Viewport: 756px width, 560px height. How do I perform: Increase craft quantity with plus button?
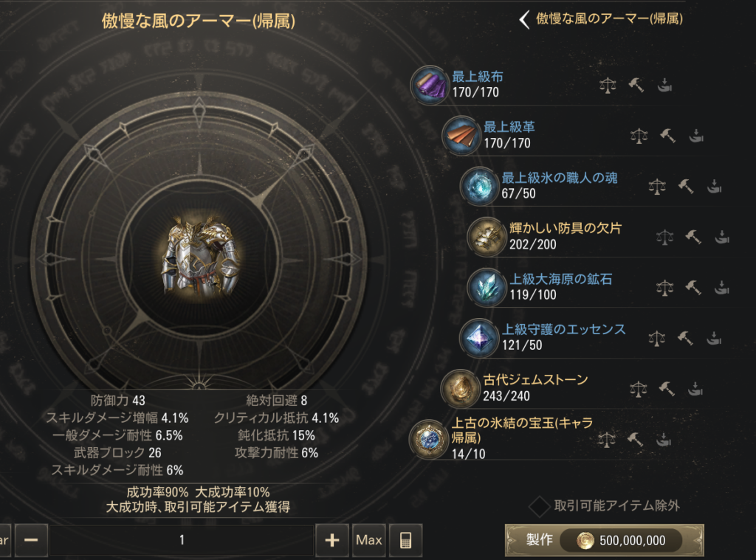[x=331, y=540]
